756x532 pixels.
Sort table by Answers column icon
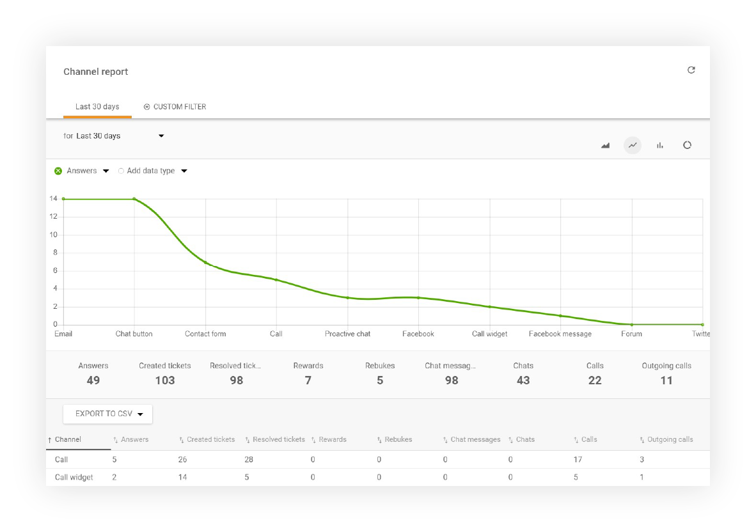116,440
